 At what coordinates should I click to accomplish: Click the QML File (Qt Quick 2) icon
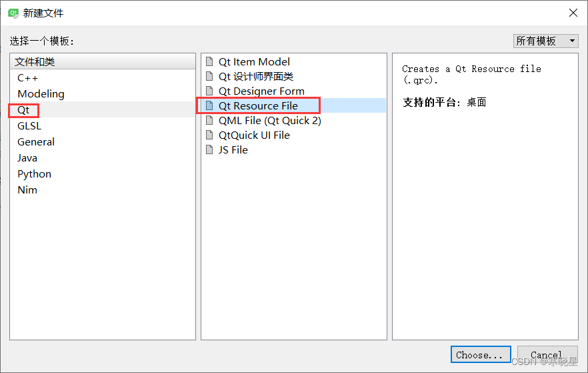(x=209, y=121)
